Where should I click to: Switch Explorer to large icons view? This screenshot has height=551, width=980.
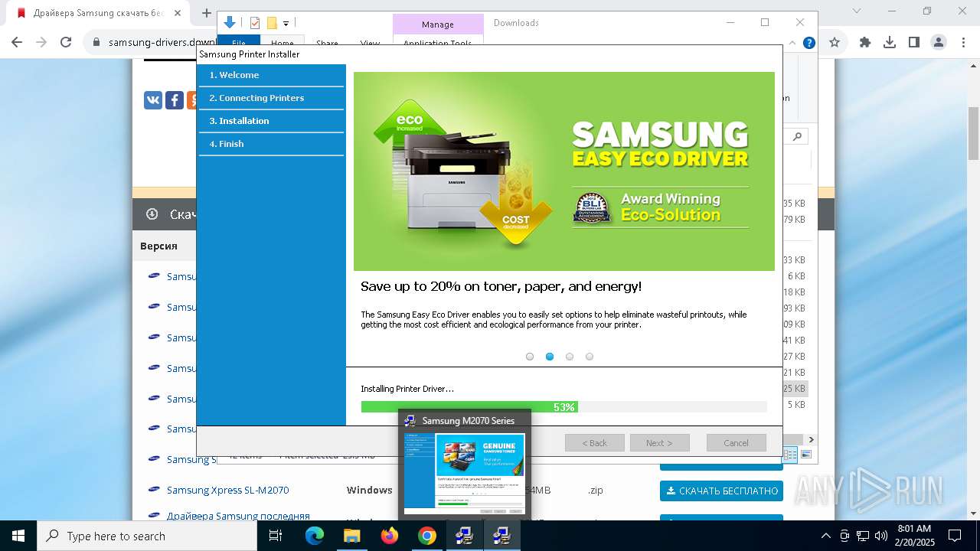pyautogui.click(x=805, y=455)
